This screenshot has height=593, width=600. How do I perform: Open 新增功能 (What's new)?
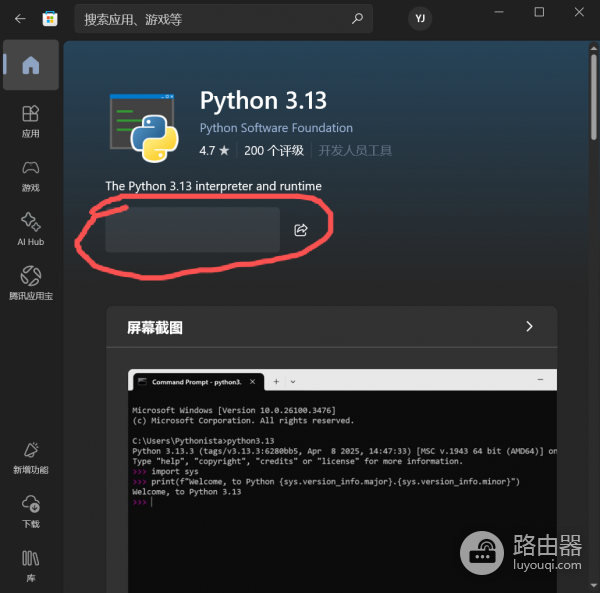tap(31, 458)
